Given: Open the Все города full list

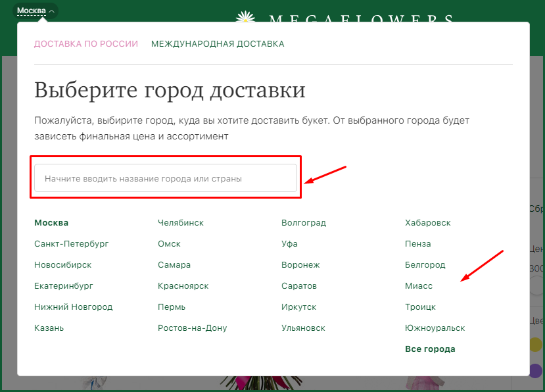Looking at the screenshot, I should point(430,349).
